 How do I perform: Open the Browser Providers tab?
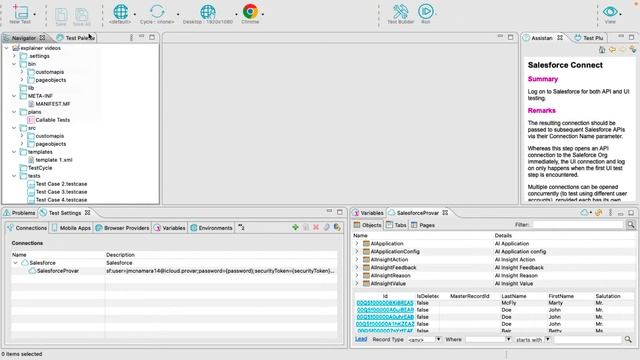(122, 228)
